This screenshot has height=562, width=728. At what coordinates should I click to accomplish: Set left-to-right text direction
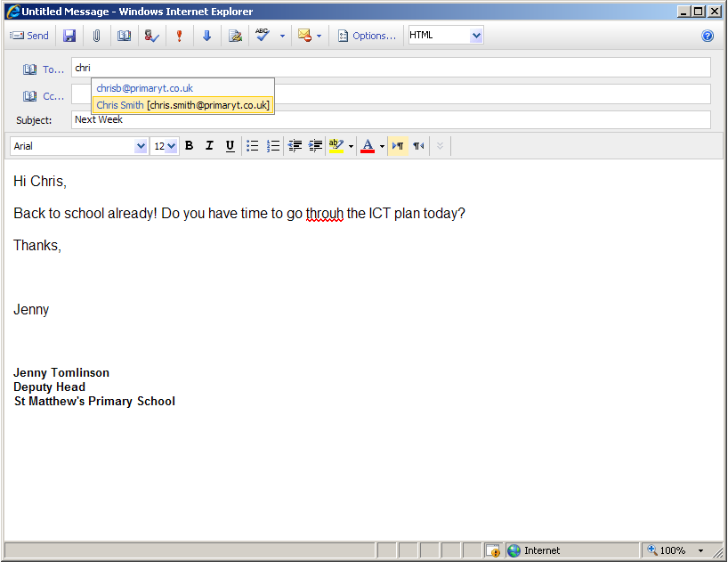pyautogui.click(x=398, y=146)
